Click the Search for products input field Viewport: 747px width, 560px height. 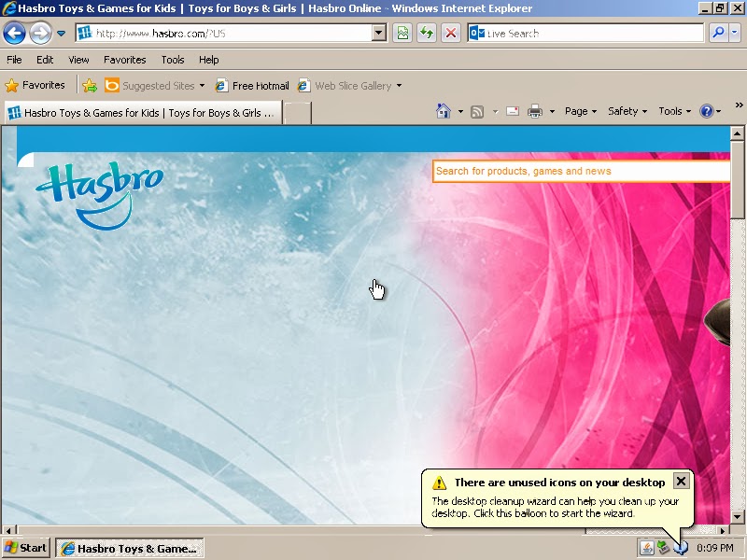click(x=581, y=171)
